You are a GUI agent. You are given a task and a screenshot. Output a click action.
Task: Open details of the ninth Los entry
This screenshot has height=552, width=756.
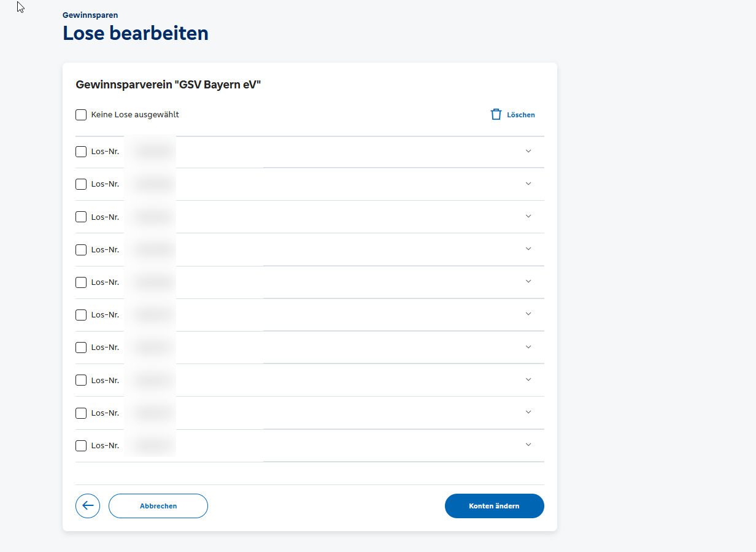528,412
